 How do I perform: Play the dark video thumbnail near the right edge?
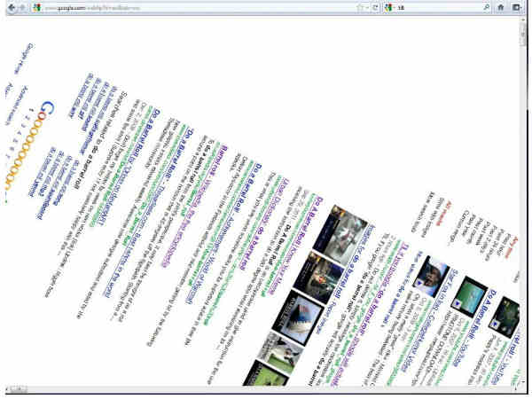(x=505, y=317)
